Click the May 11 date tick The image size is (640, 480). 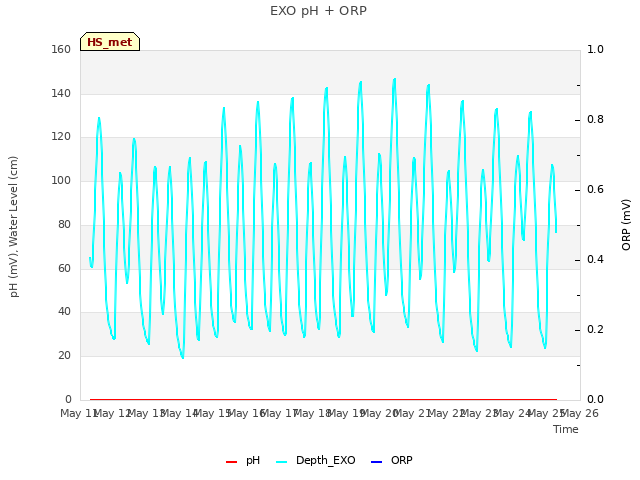(x=79, y=413)
